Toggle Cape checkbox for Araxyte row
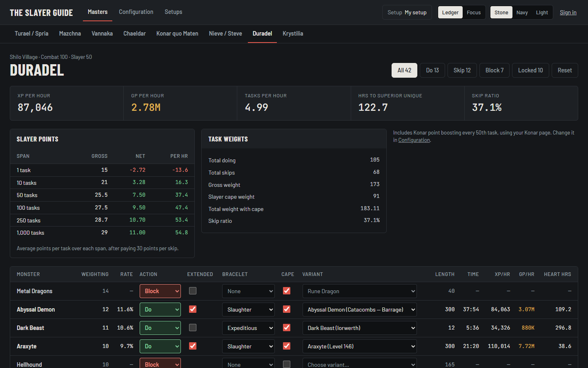588x368 pixels. tap(287, 346)
